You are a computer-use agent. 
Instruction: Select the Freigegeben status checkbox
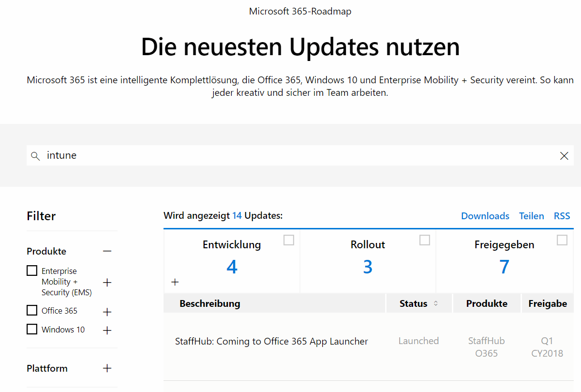point(562,240)
